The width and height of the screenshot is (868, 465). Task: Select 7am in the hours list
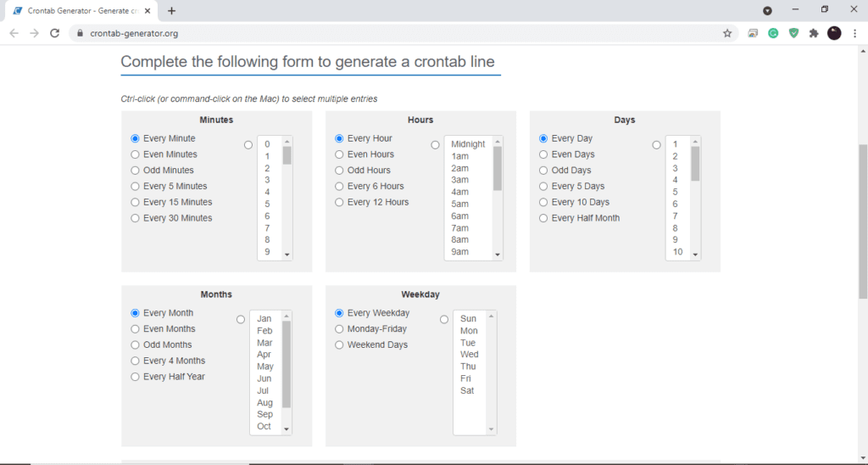coord(459,228)
